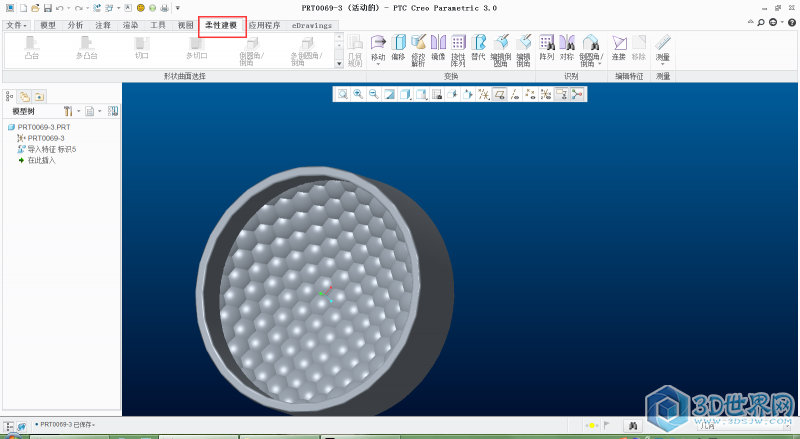Switch to the 注释 (Annotate) tab
Image resolution: width=800 pixels, height=439 pixels.
point(103,25)
